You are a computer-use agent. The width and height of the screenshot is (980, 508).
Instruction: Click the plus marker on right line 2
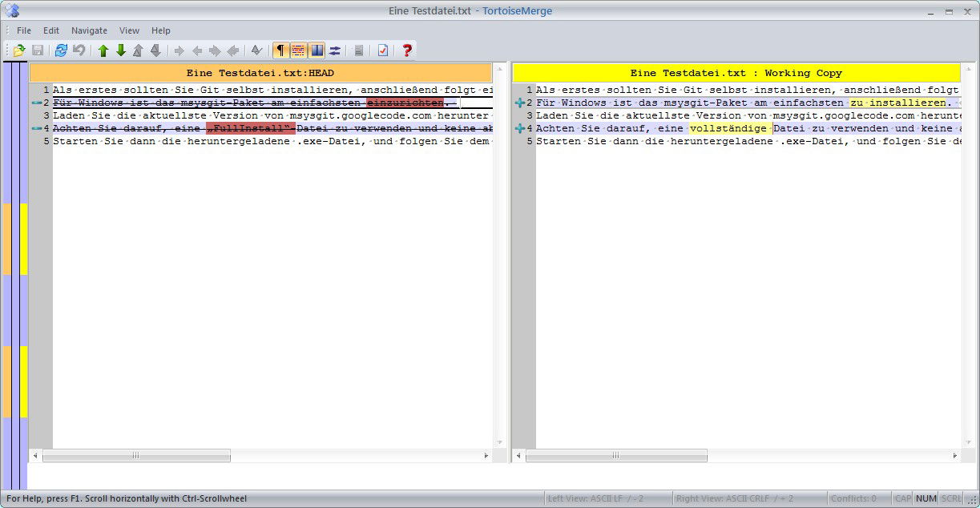(x=519, y=103)
